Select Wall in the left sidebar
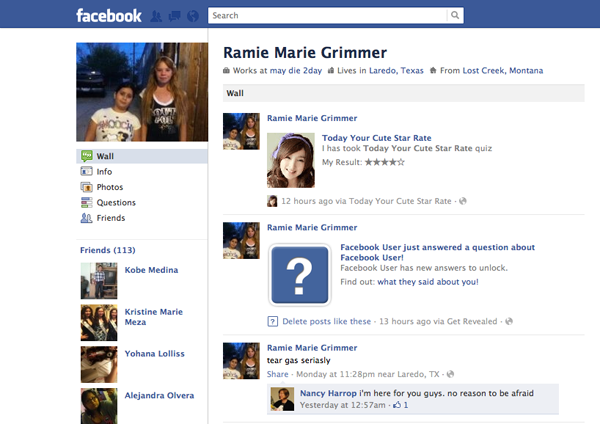The width and height of the screenshot is (600, 424). (105, 156)
